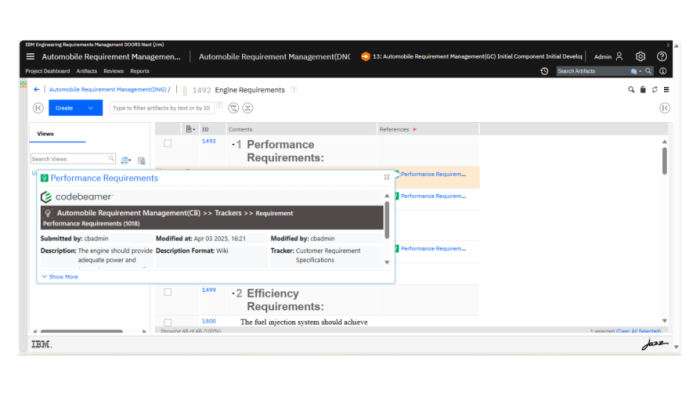This screenshot has width=700, height=400.
Task: Check the box for artifact 1600
Action: (168, 322)
